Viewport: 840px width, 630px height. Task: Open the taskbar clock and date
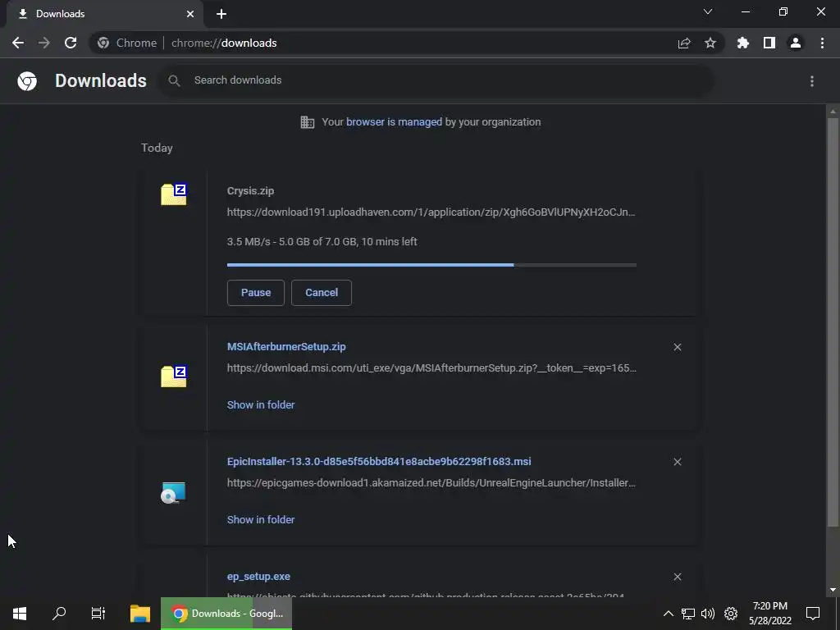769,614
